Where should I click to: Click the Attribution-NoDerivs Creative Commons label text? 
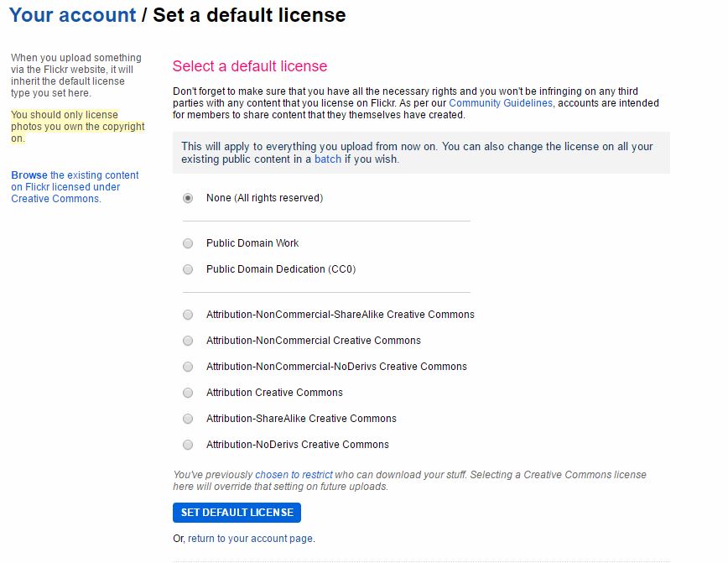(x=298, y=445)
